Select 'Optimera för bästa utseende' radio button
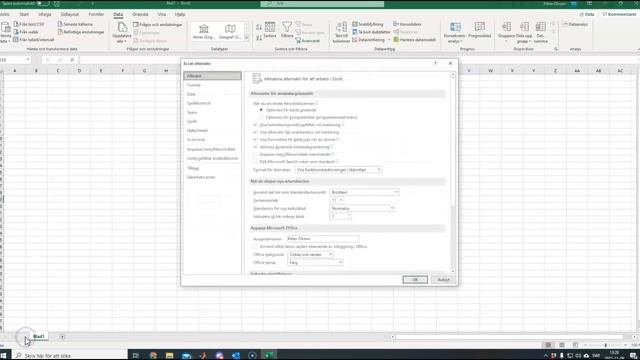Screen dimensions: 640x360 pos(261,110)
